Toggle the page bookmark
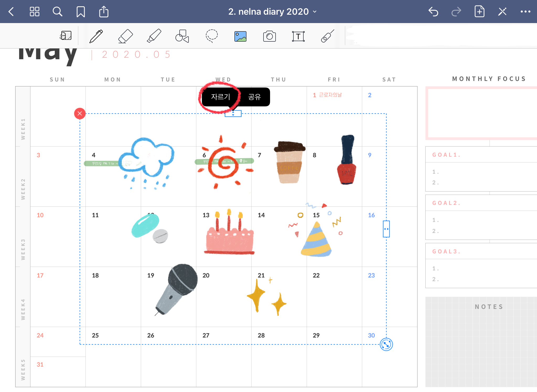537x392 pixels. (80, 12)
